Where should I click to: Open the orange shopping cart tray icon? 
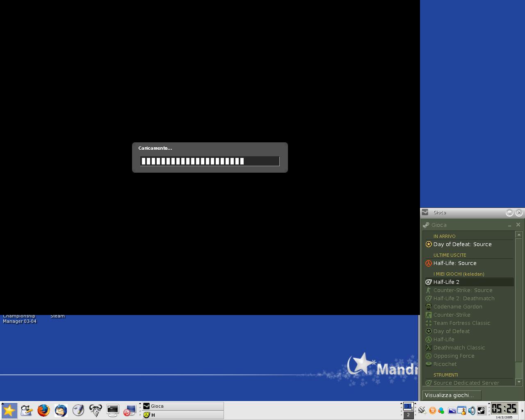(432, 410)
